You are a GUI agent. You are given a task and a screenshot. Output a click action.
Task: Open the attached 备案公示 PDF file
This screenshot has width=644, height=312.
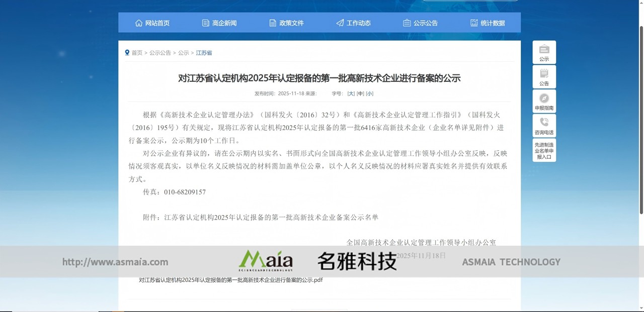230,279
